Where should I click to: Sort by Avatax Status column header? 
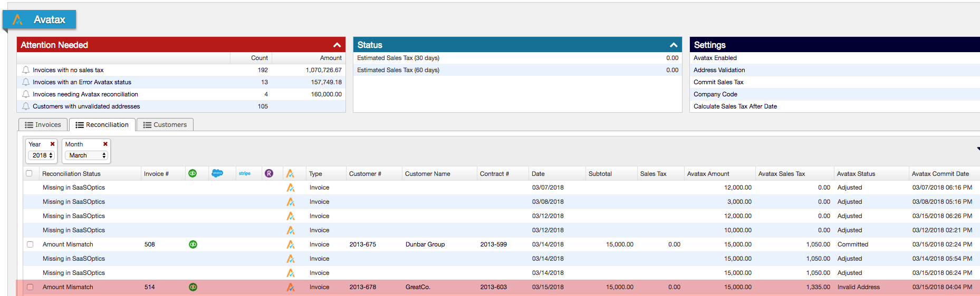pyautogui.click(x=856, y=174)
